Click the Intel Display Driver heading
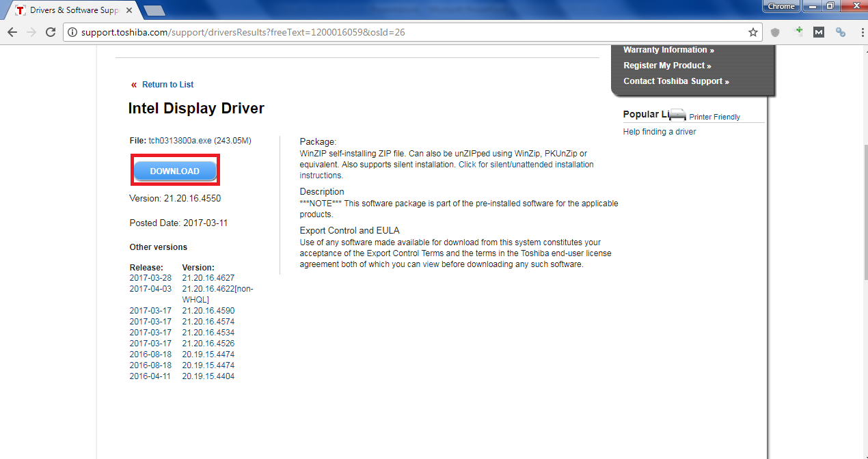The image size is (868, 459). [x=196, y=109]
